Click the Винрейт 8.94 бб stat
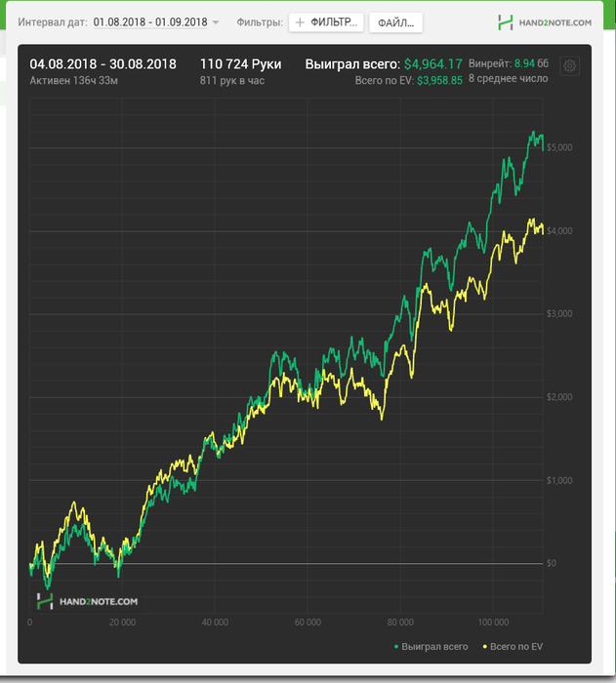The width and height of the screenshot is (616, 683). 509,63
